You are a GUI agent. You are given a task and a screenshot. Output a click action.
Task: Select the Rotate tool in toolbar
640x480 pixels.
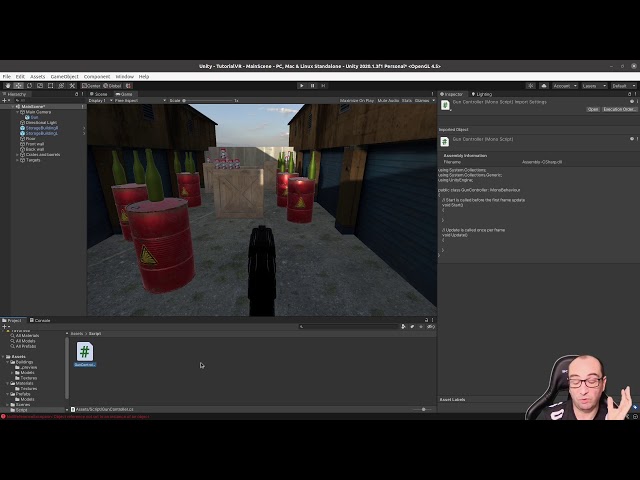[x=29, y=86]
